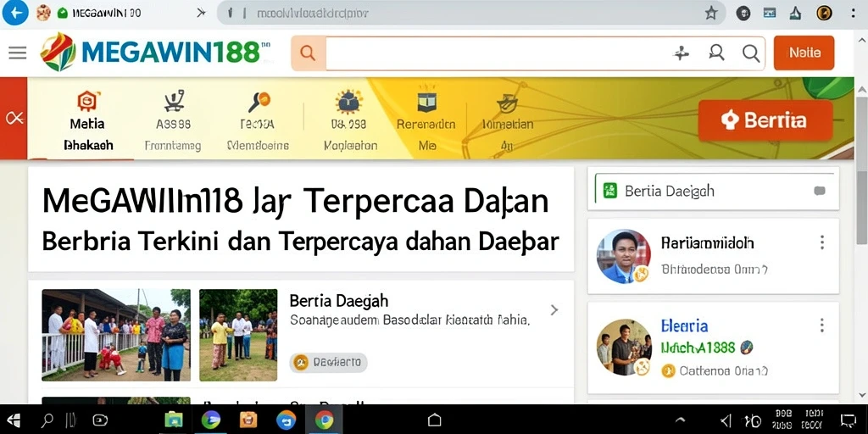Click the sparkle icon inside the search bar
The image size is (868, 434).
[x=681, y=53]
